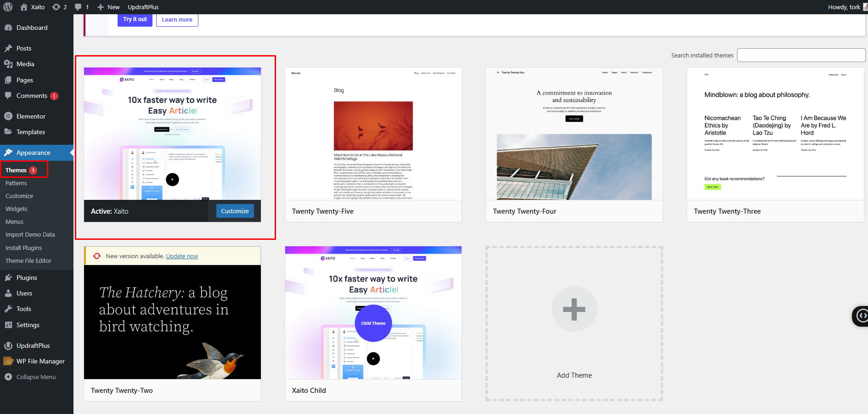Image resolution: width=868 pixels, height=414 pixels.
Task: Click the Customize button for Xaito
Action: pyautogui.click(x=235, y=211)
